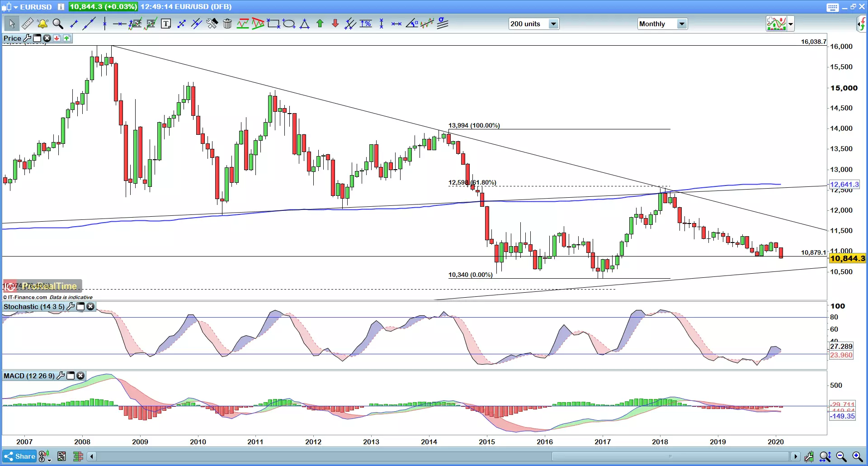Screen dimensions: 868x466
Task: Select the horizontal distance measure tool
Action: click(x=396, y=24)
